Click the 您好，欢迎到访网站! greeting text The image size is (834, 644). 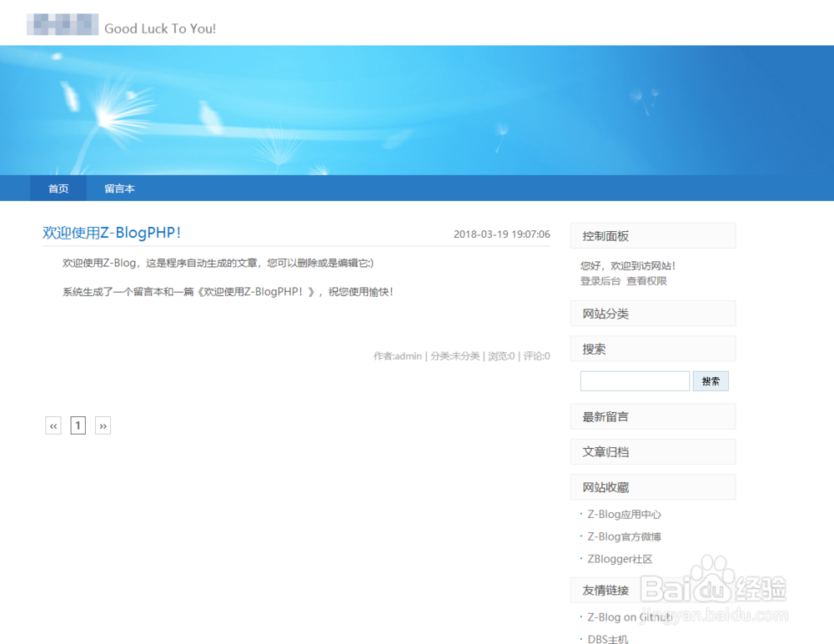[x=628, y=265]
